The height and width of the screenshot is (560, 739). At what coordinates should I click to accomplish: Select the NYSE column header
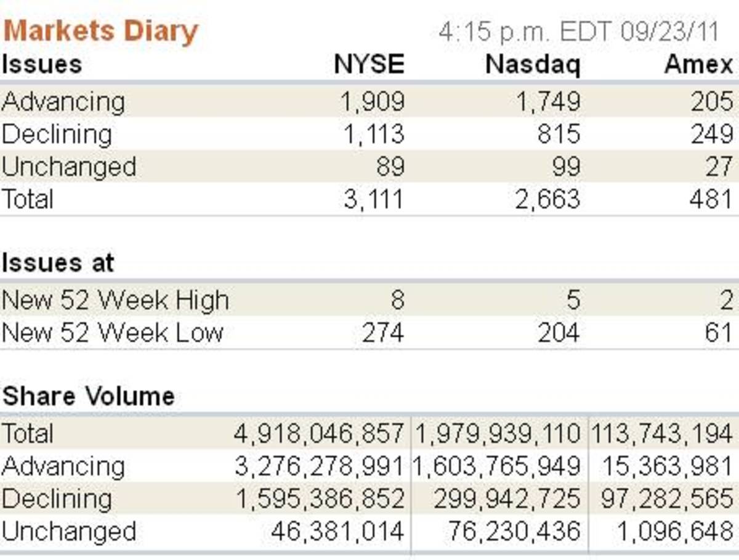(369, 65)
